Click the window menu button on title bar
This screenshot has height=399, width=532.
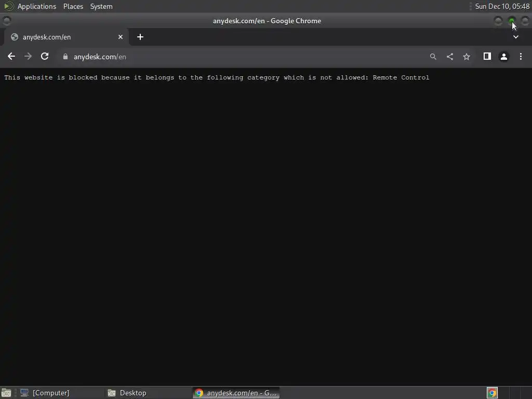tap(7, 21)
